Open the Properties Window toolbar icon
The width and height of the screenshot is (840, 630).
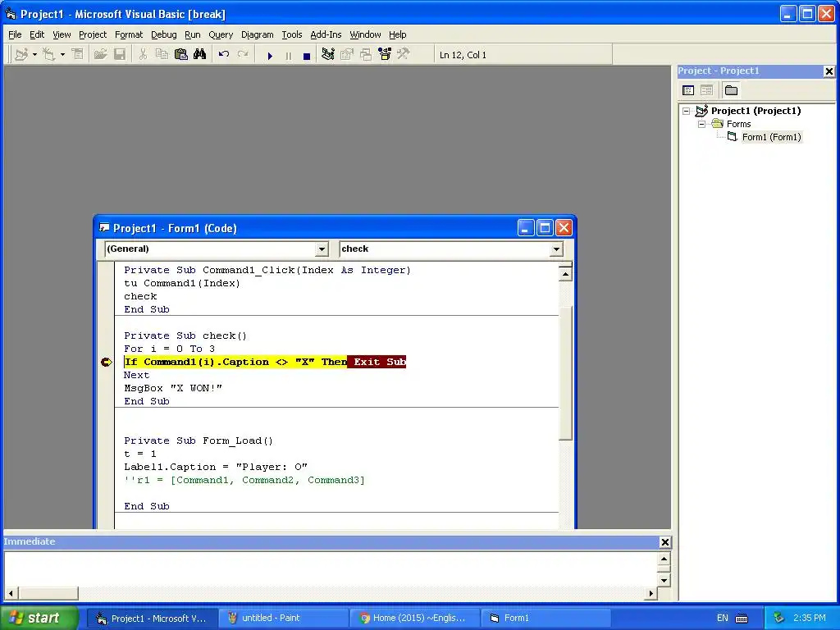coord(347,55)
